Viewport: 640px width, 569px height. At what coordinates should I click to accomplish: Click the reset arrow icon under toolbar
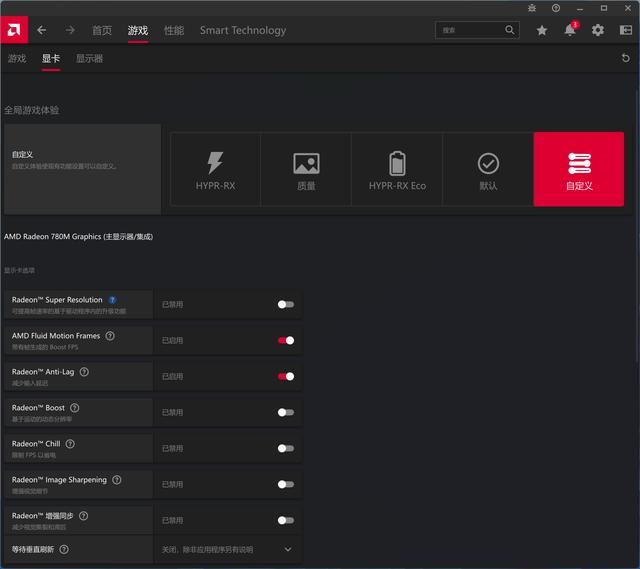tap(626, 59)
